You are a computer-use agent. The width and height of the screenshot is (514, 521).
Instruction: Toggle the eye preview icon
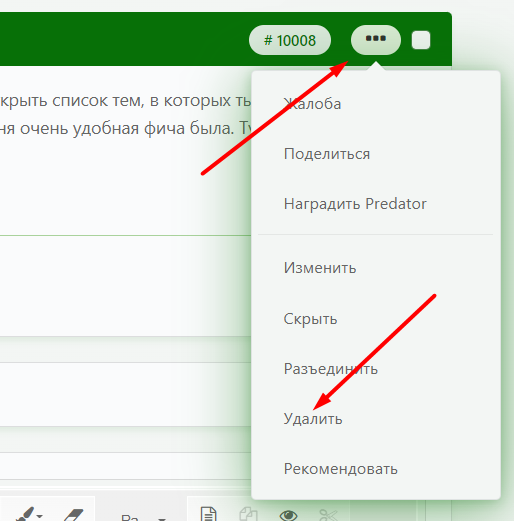coord(288,515)
